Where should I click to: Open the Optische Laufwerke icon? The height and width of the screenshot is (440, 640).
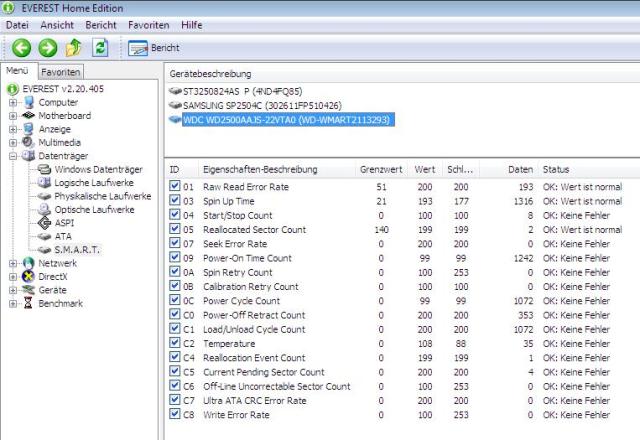[44, 209]
